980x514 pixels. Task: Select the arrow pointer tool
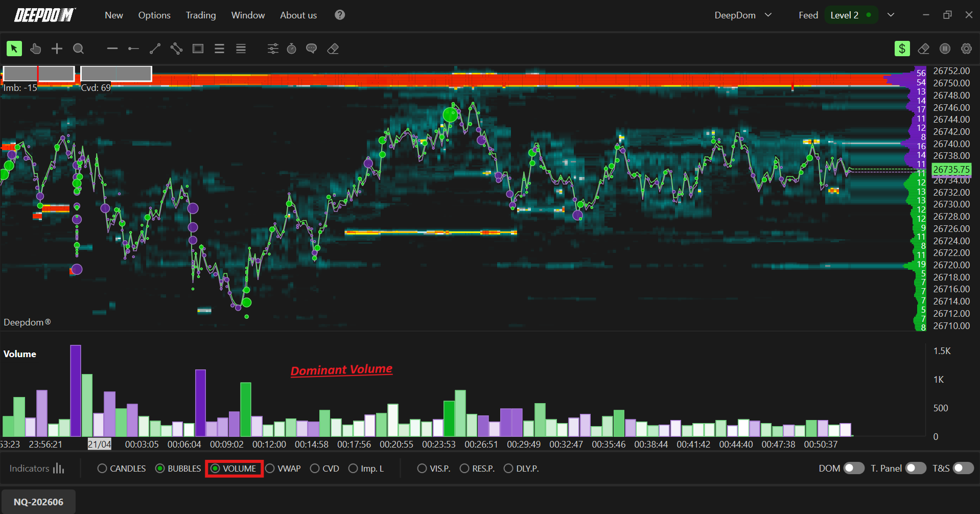pyautogui.click(x=14, y=49)
